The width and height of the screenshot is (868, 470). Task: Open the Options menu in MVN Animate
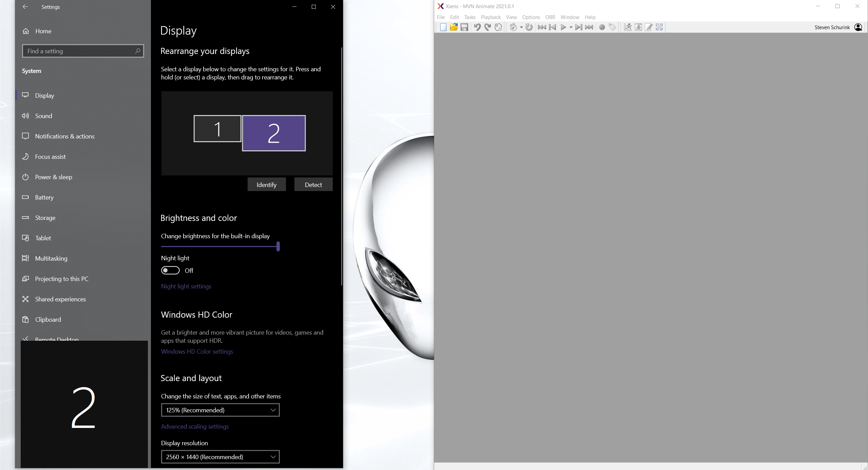530,17
